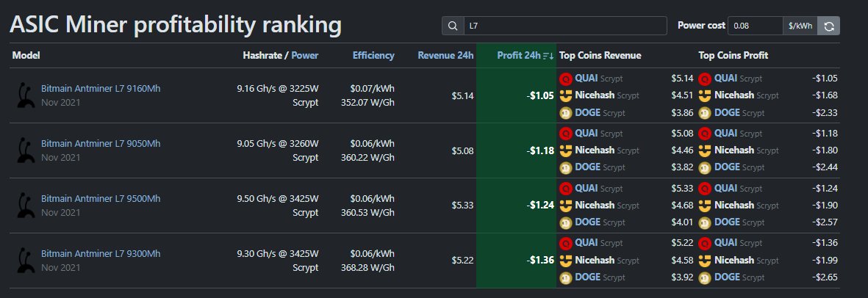The width and height of the screenshot is (868, 298).
Task: Click the $5.33 revenue 24h value
Action: 463,206
